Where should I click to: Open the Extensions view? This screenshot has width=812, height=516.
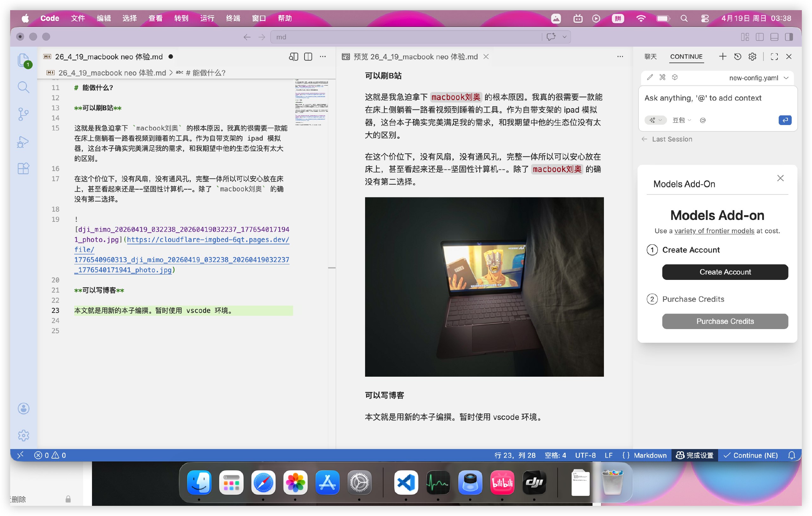click(x=23, y=168)
